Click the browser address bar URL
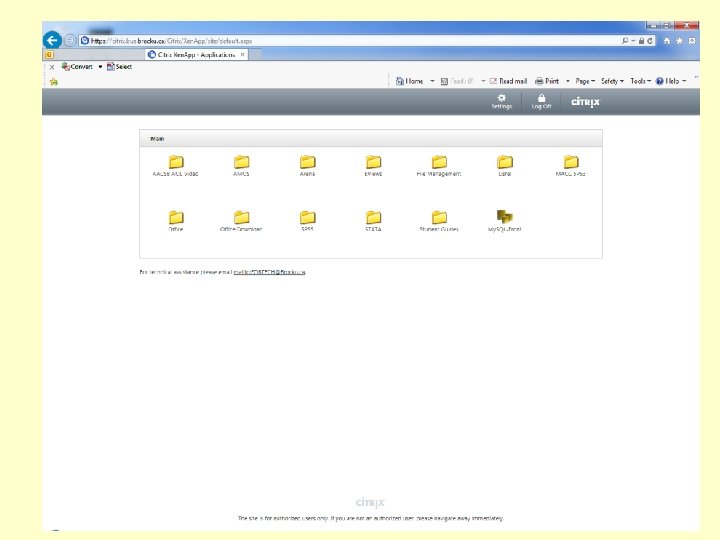The height and width of the screenshot is (540, 720). click(171, 41)
